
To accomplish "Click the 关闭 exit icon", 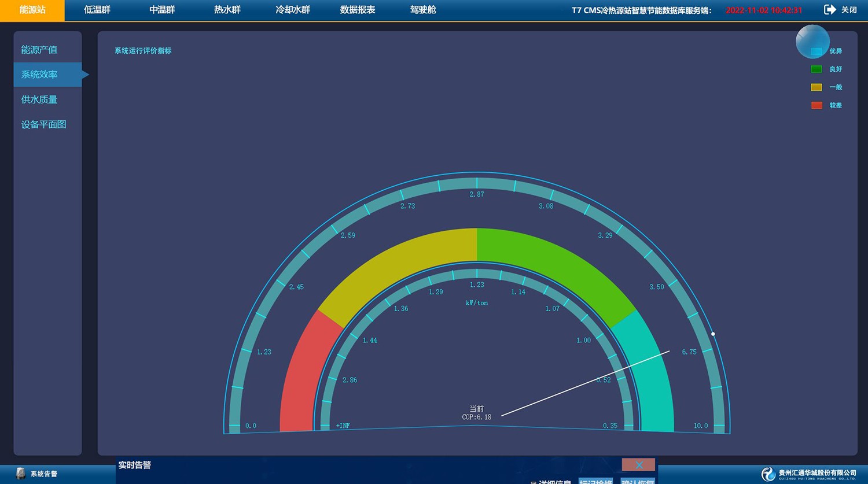I will click(x=830, y=10).
